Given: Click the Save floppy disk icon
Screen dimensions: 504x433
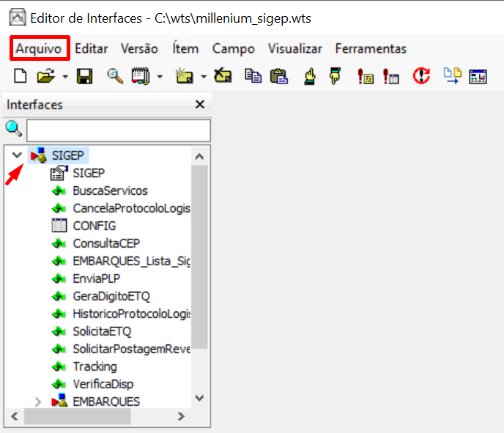Looking at the screenshot, I should [84, 76].
